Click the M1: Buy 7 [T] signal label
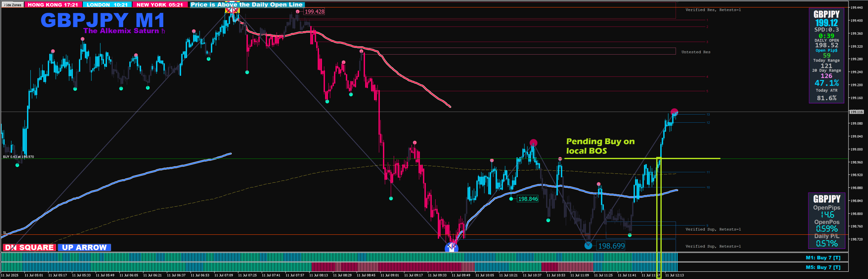 pos(823,258)
